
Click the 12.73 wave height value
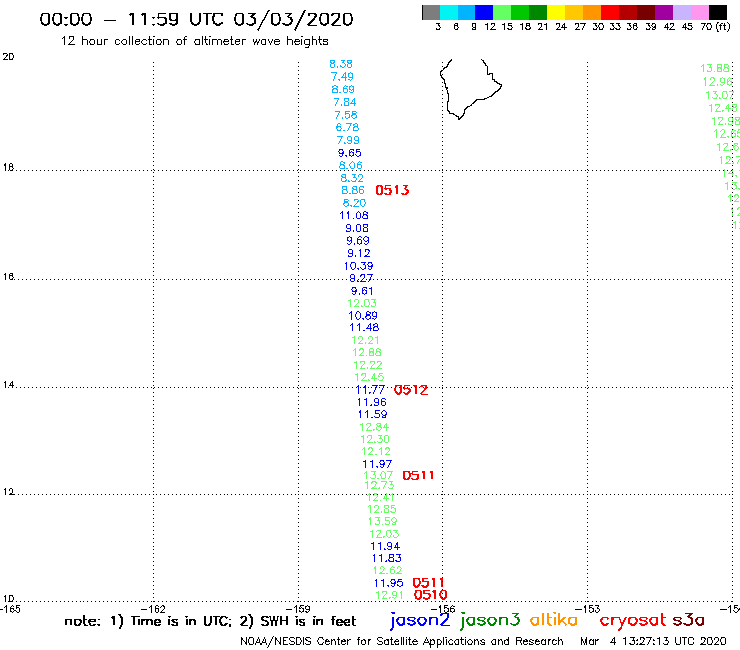[379, 485]
